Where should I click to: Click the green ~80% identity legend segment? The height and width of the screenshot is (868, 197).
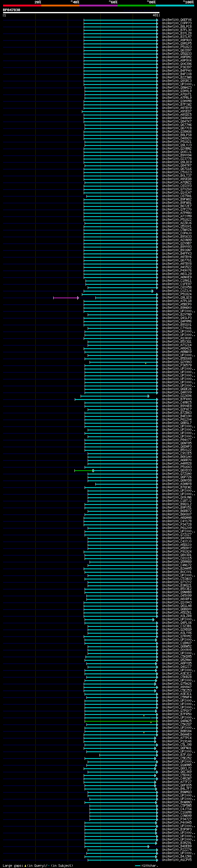(x=136, y=6)
